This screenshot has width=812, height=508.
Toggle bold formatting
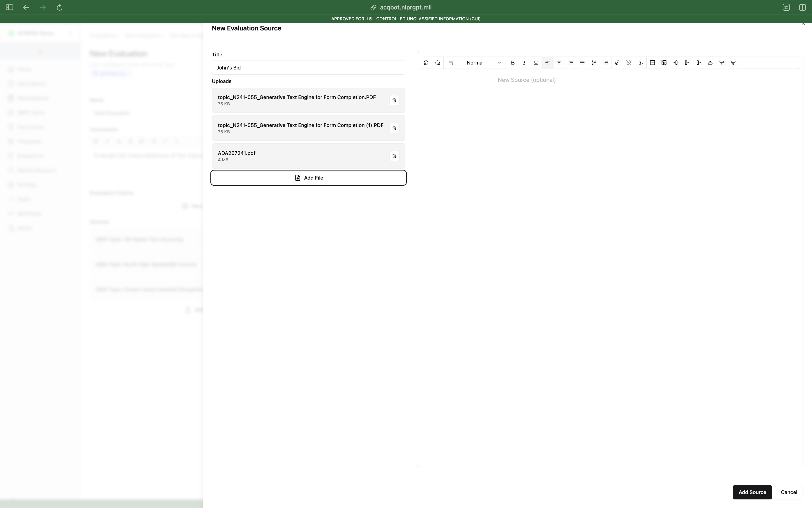[x=513, y=63]
